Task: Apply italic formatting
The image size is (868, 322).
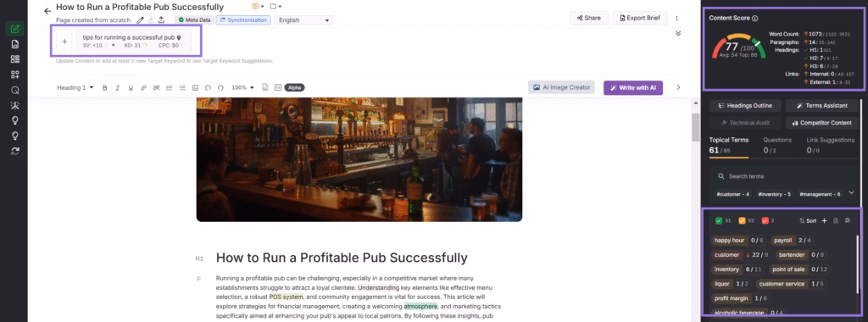Action: 117,87
